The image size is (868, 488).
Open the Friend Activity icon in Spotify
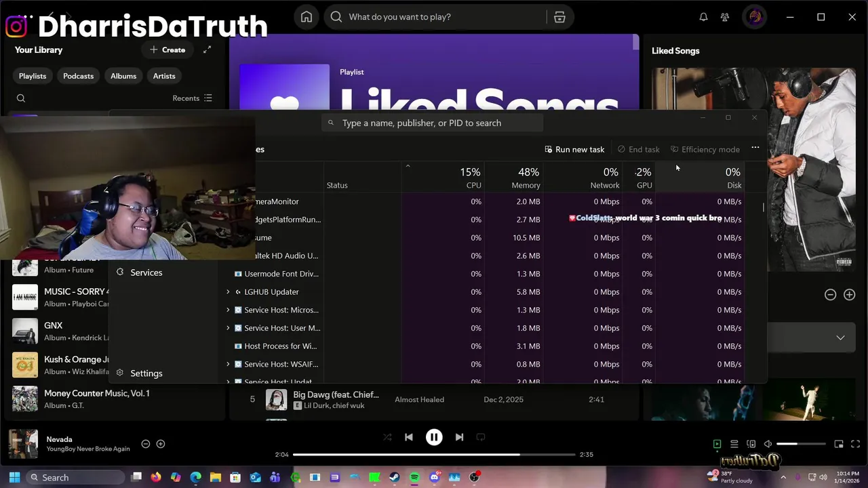point(725,17)
